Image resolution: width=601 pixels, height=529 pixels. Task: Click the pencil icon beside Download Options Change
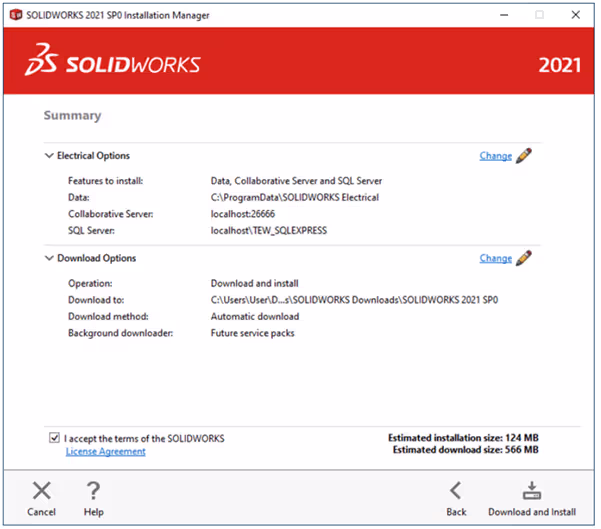pos(524,258)
